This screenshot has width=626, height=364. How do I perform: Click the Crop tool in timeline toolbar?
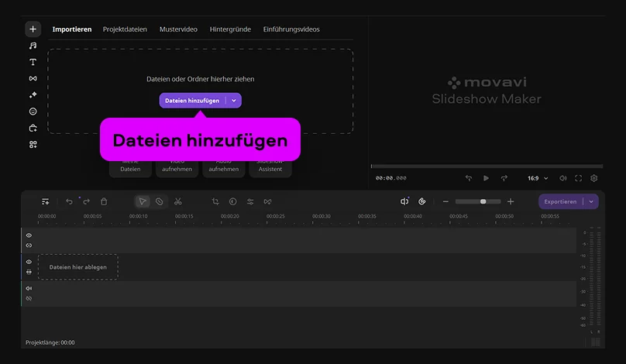pyautogui.click(x=215, y=201)
